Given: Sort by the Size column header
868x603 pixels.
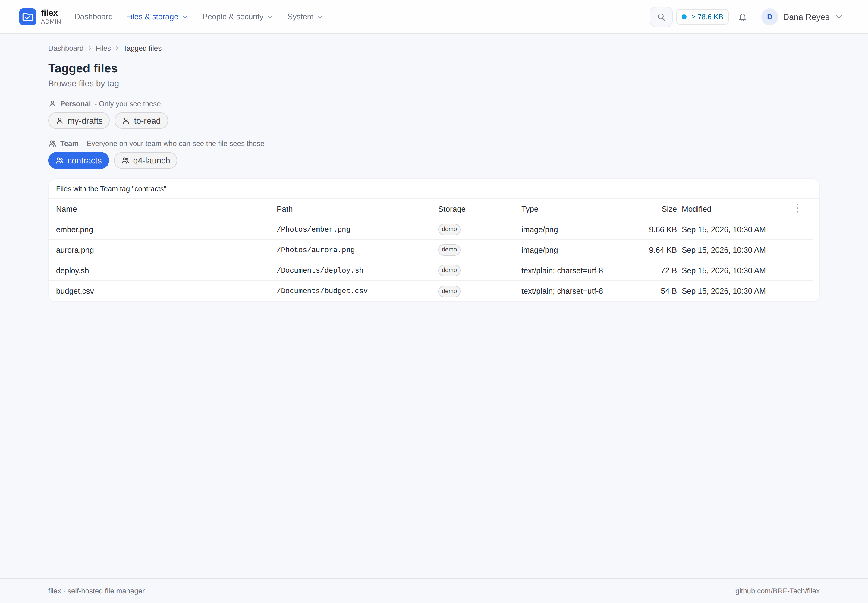Looking at the screenshot, I should [669, 209].
